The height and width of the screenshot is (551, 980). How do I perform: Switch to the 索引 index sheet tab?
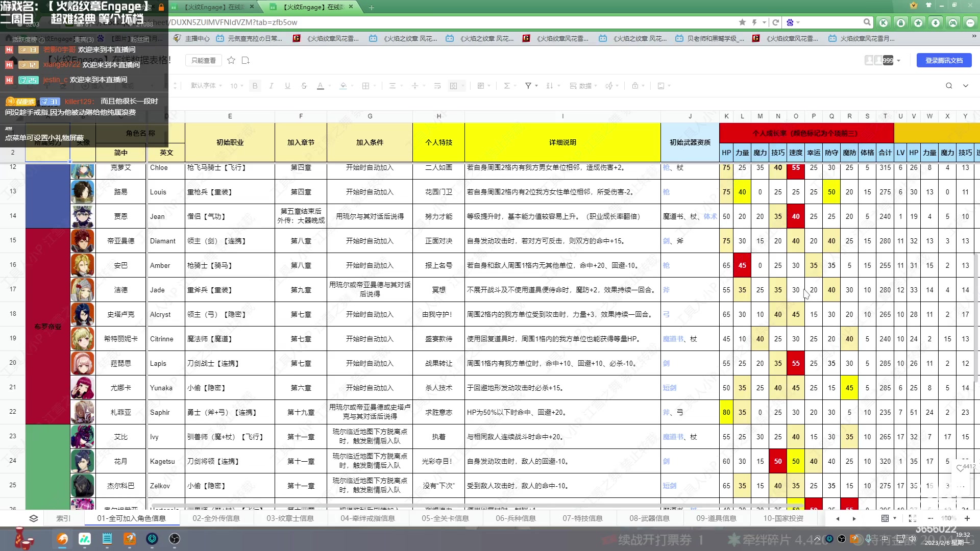(x=63, y=518)
